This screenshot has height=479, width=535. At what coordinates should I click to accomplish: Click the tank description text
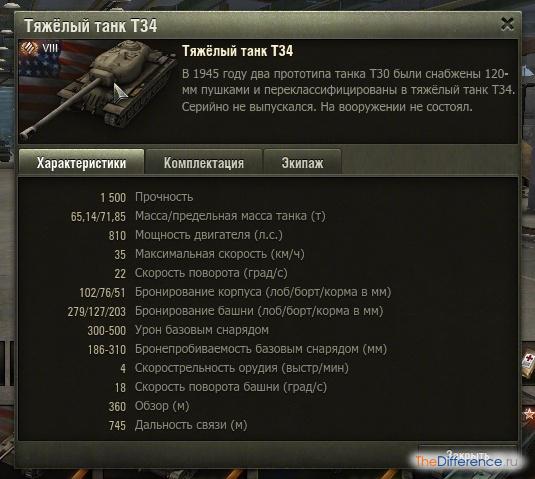(348, 90)
